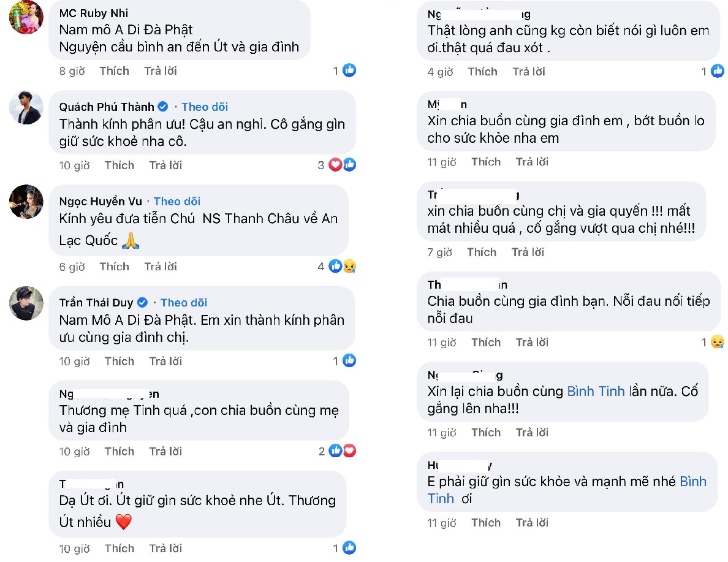View heart and like reactions on Quách Phú Thành's comment
Screen dimensions: 728x562
pos(343,165)
